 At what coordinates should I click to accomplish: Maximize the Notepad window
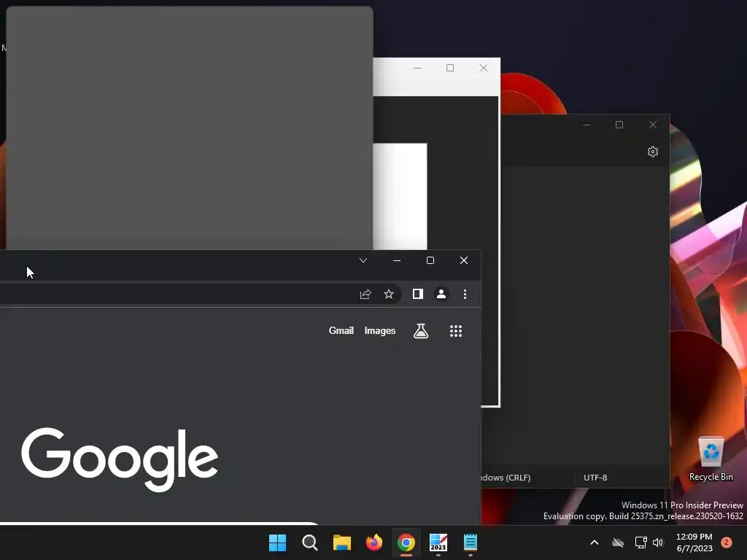coord(619,125)
